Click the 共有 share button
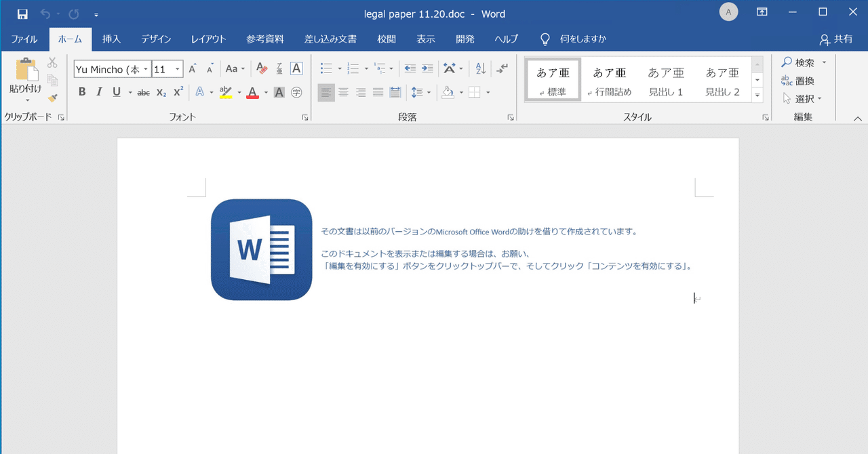 835,39
